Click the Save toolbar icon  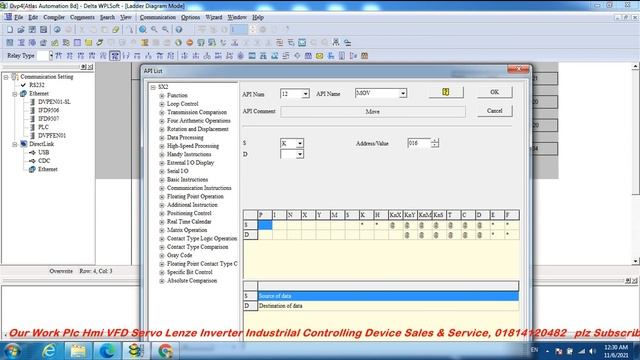[32, 29]
